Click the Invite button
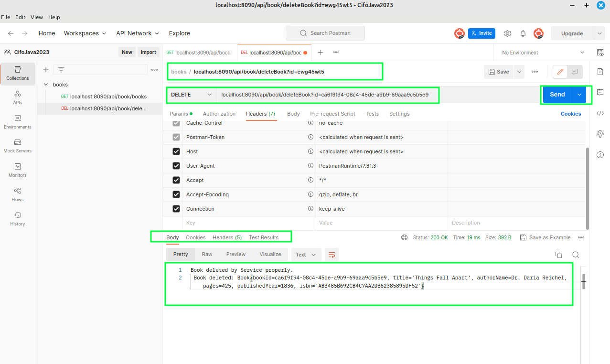 click(482, 33)
